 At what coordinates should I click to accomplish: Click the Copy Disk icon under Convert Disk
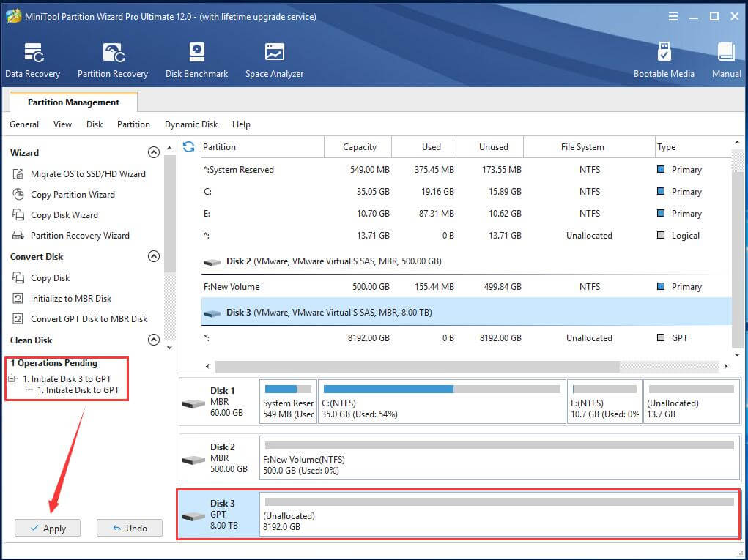(x=18, y=278)
